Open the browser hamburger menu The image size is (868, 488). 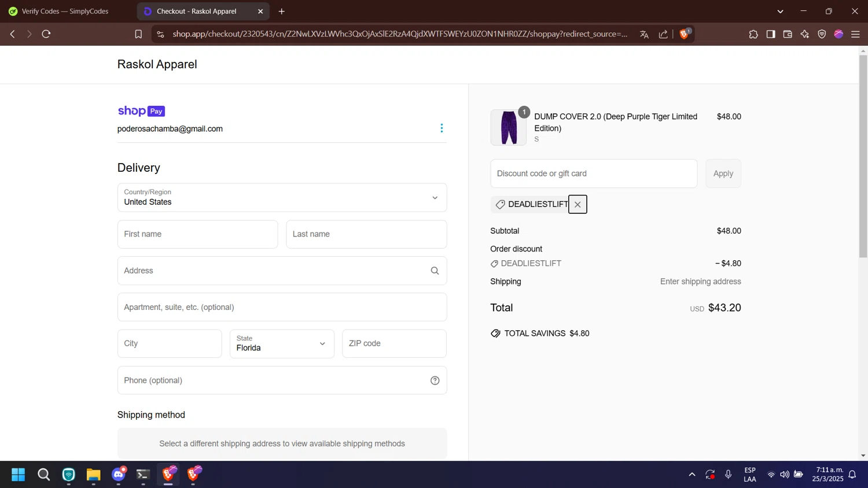click(855, 34)
